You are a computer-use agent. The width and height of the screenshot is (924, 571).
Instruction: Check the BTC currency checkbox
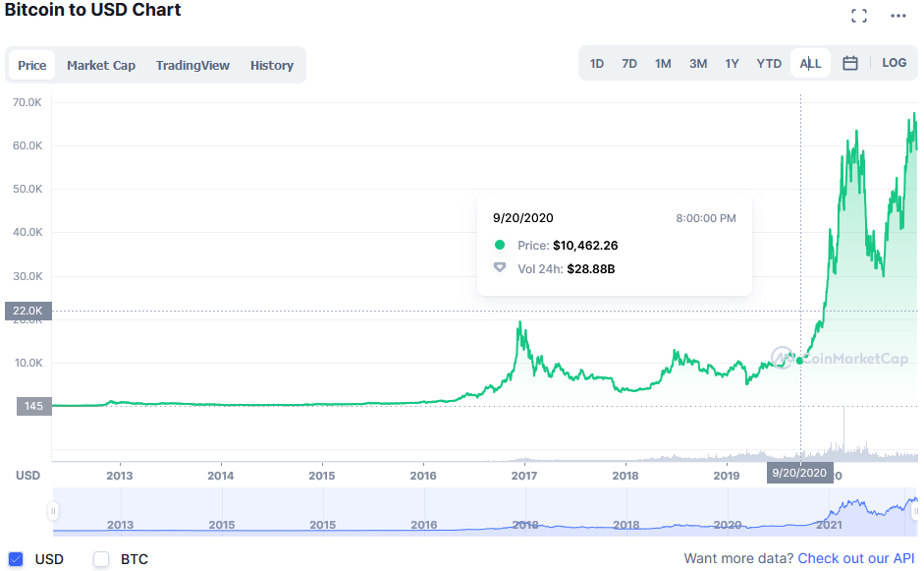[101, 558]
